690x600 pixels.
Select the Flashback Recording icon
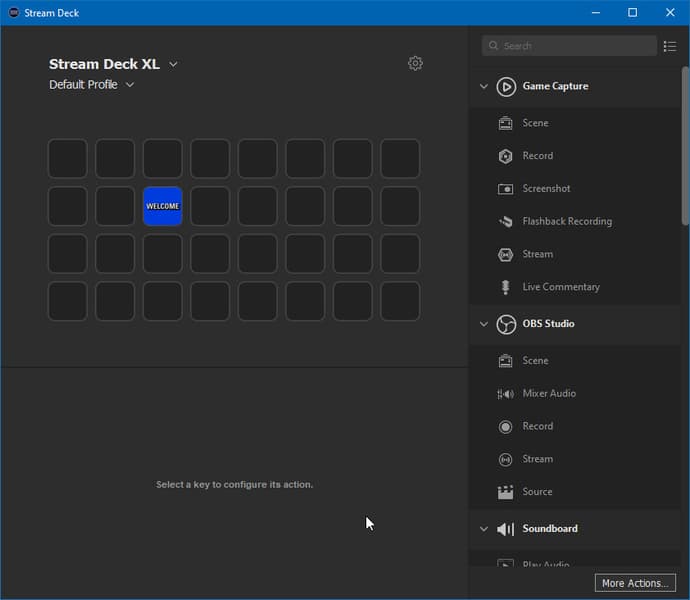coord(505,221)
